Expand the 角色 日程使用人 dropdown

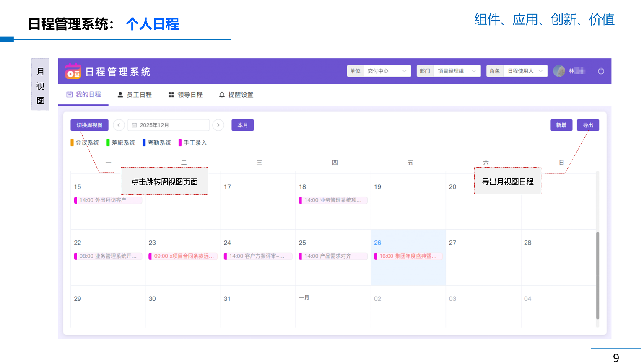tap(517, 71)
